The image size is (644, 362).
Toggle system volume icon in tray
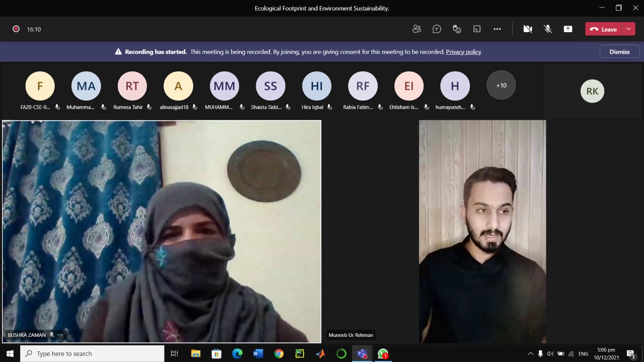click(x=550, y=354)
